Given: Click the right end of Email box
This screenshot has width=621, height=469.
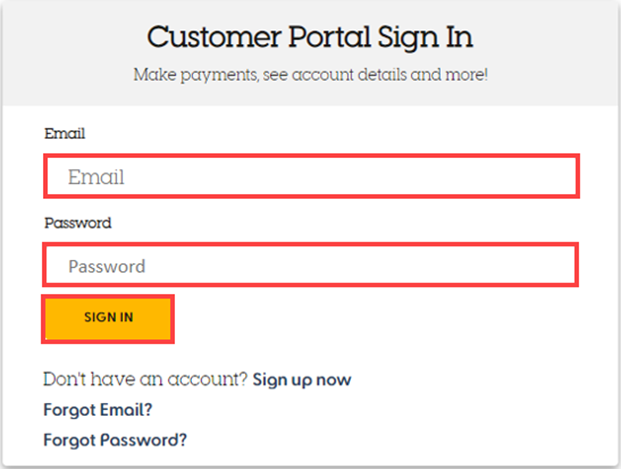Looking at the screenshot, I should tap(562, 176).
